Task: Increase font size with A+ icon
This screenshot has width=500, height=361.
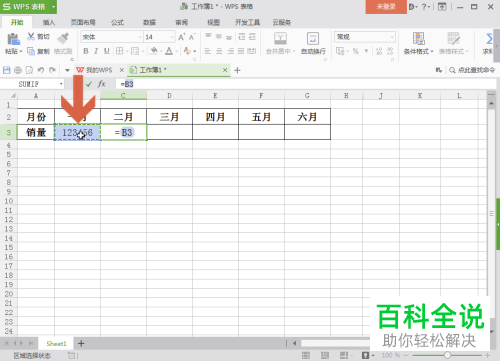Action: (x=181, y=37)
